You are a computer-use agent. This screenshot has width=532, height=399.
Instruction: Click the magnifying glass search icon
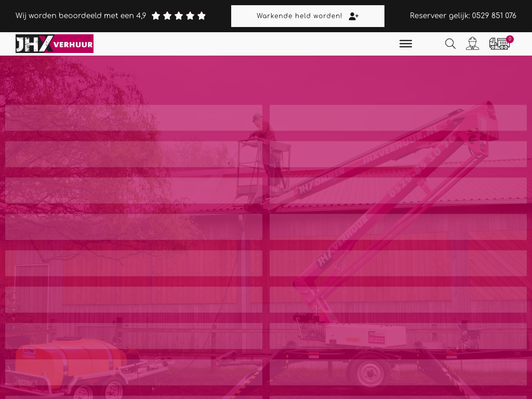450,44
